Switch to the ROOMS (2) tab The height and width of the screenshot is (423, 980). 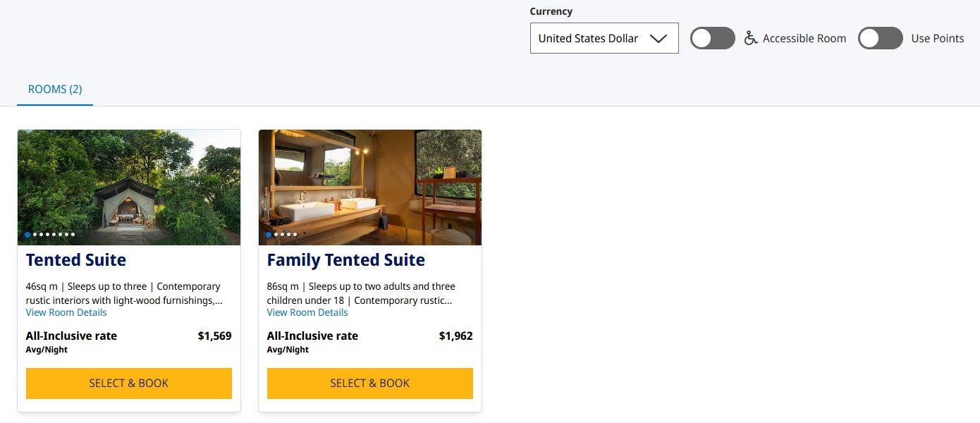point(54,89)
